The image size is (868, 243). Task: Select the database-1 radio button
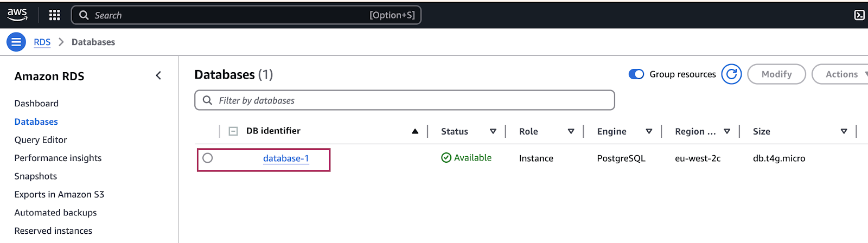click(208, 158)
